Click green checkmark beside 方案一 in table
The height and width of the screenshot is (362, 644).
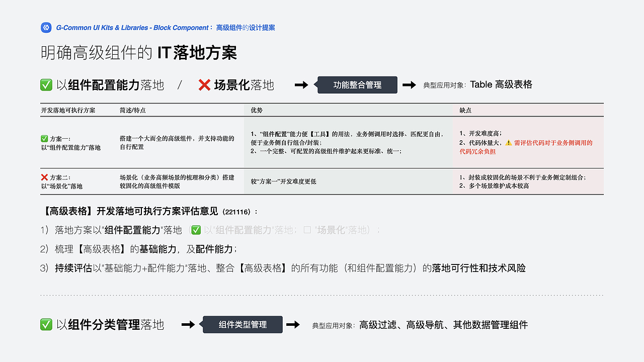point(44,139)
